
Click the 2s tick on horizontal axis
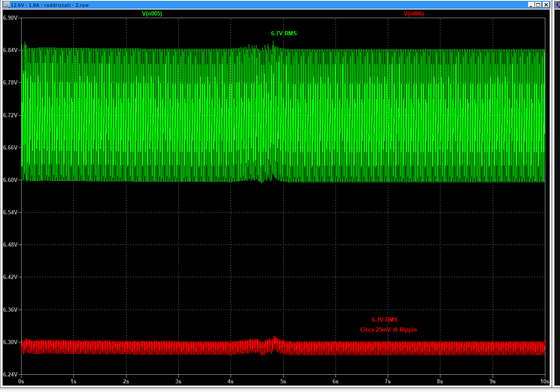pyautogui.click(x=126, y=382)
